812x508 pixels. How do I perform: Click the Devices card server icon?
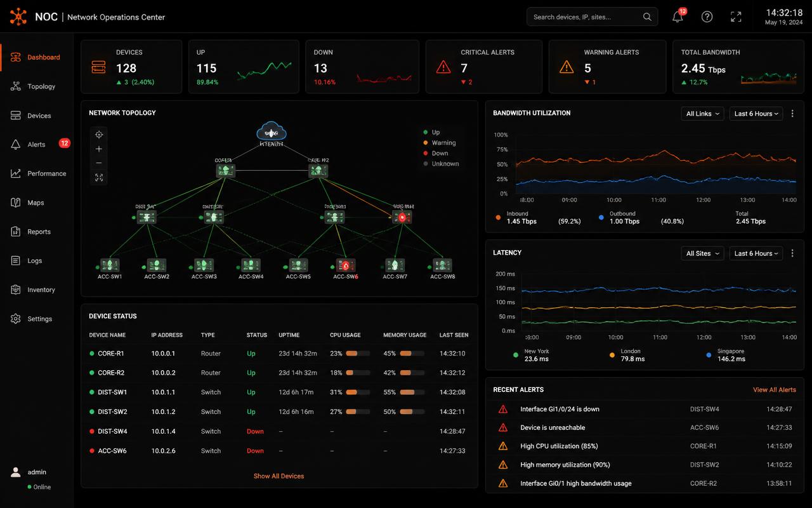98,67
